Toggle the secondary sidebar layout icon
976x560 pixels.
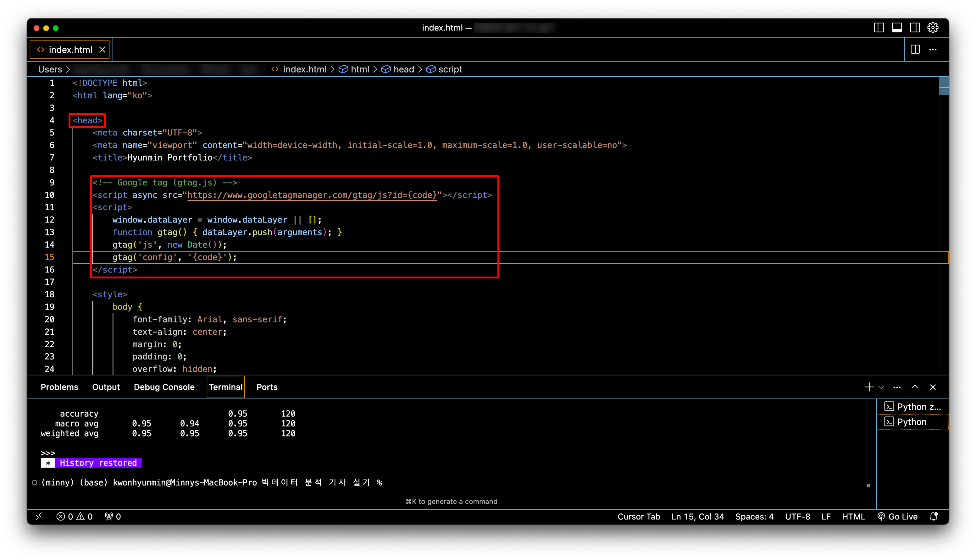[915, 28]
